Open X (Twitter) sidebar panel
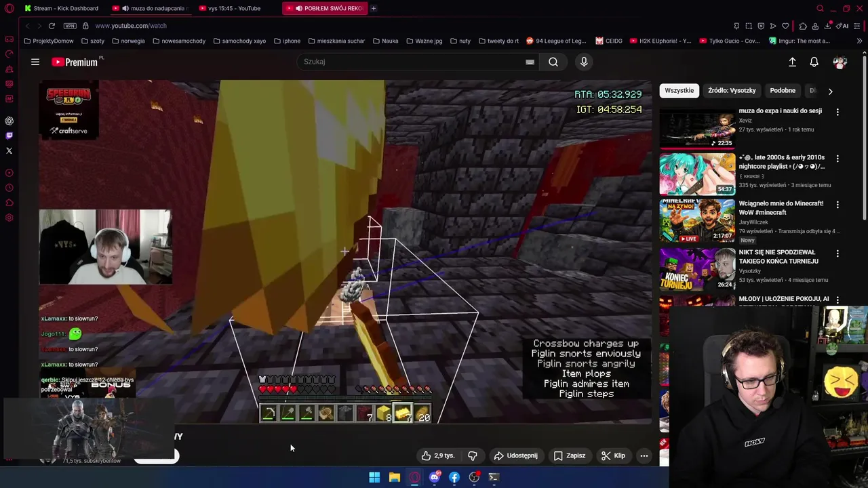The height and width of the screenshot is (488, 868). [9, 150]
